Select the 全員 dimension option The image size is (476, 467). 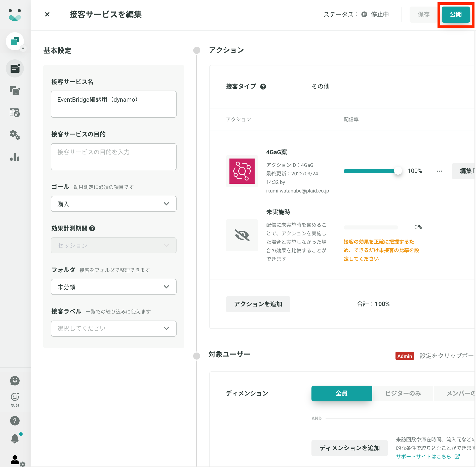[341, 393]
